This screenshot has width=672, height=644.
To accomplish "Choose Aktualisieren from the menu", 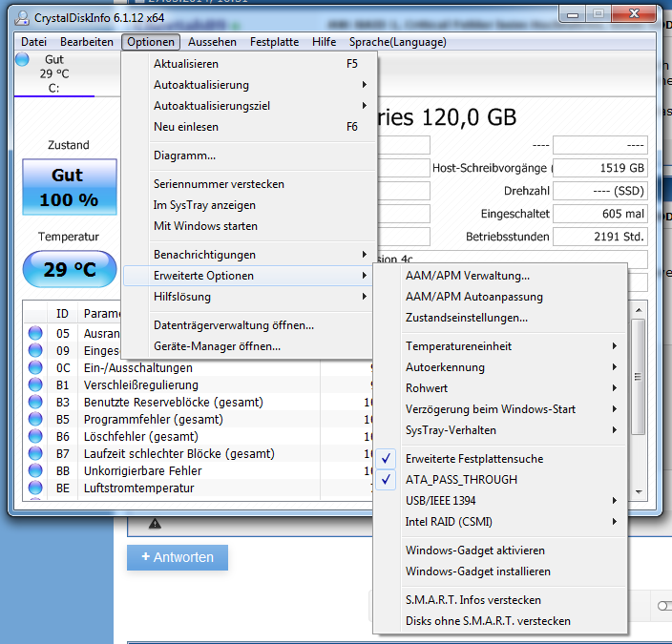I will pyautogui.click(x=248, y=64).
